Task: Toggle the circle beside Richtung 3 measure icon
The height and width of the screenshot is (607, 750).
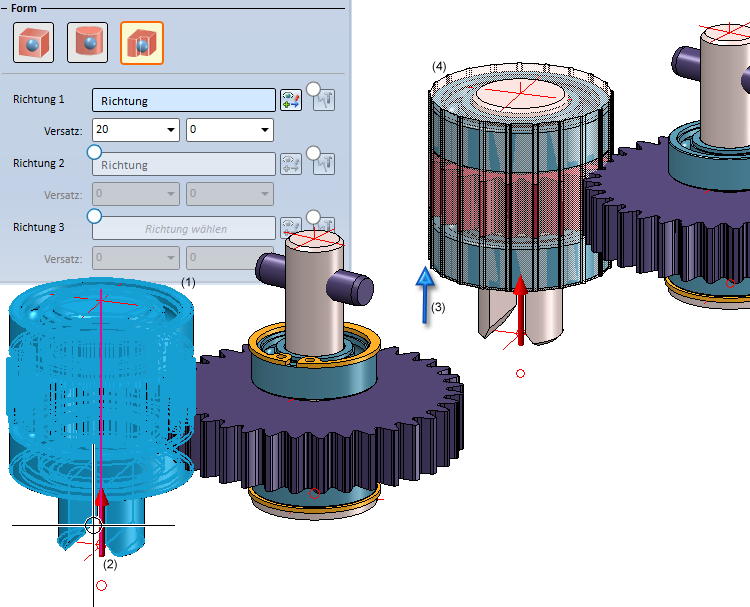Action: click(x=313, y=217)
